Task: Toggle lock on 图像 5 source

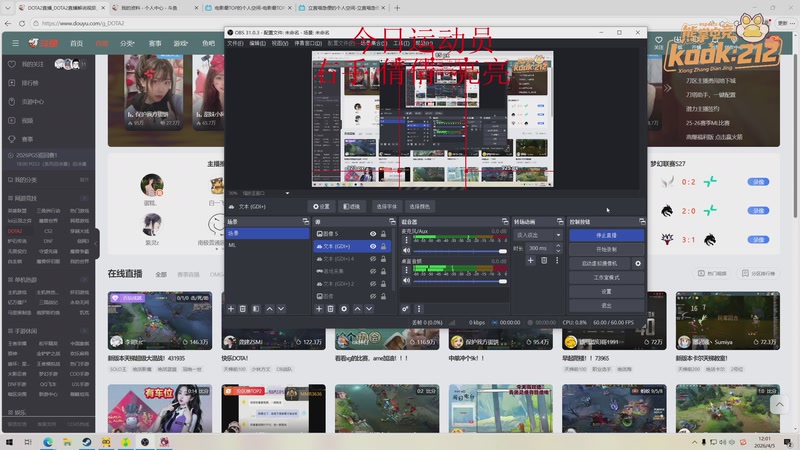Action: pyautogui.click(x=383, y=234)
